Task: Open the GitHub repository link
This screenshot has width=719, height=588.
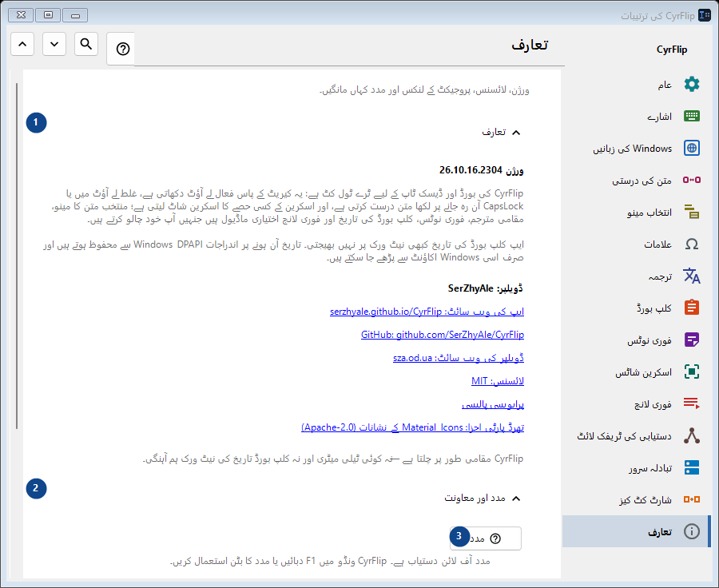Action: pyautogui.click(x=443, y=335)
